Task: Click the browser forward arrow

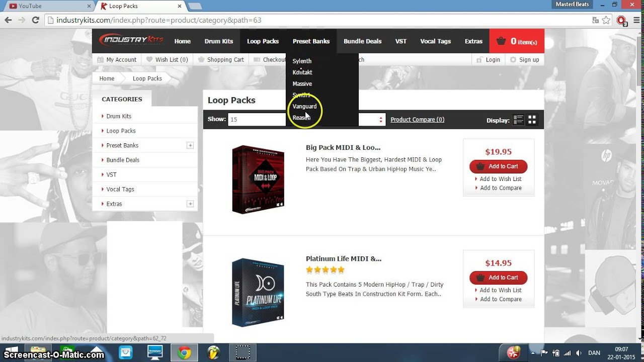Action: pyautogui.click(x=22, y=20)
